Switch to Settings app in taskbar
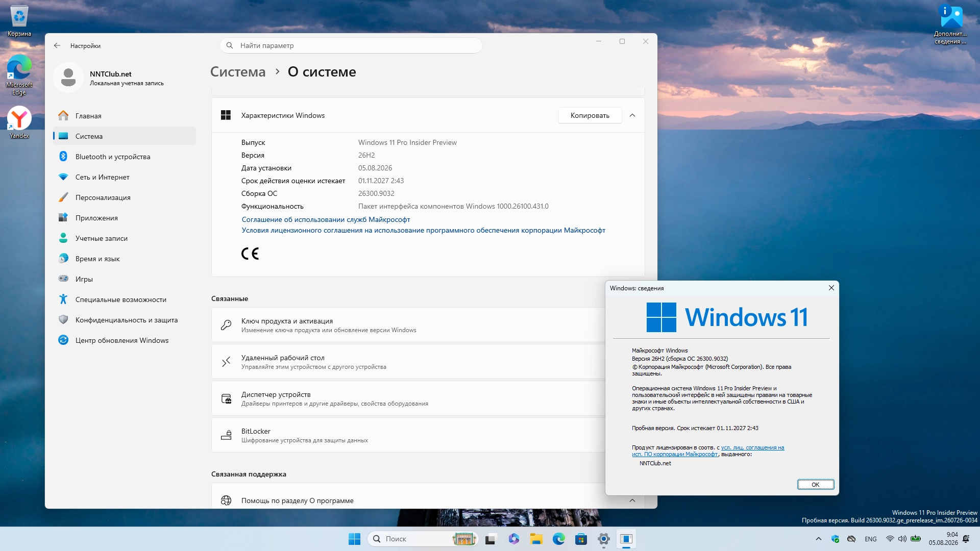Image resolution: width=980 pixels, height=551 pixels. (x=604, y=539)
